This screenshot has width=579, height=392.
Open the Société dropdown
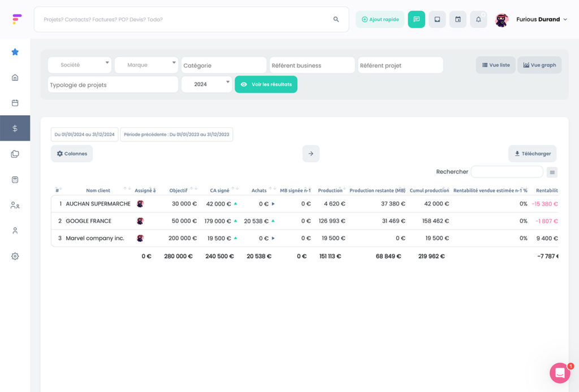[79, 65]
